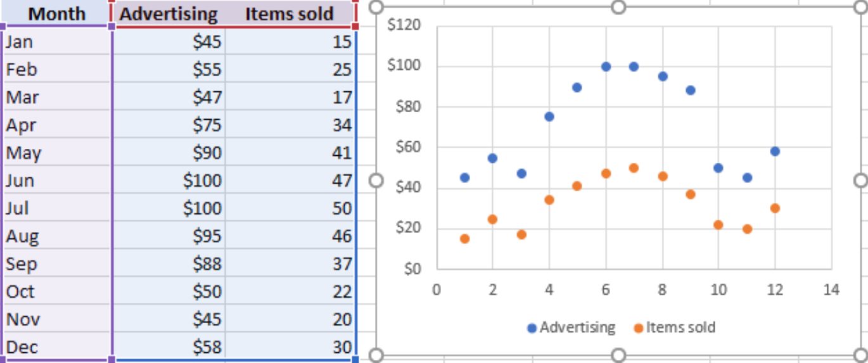Screen dimensions: 868x363
Task: Click the items sold cell showing 50
Action: 290,208
